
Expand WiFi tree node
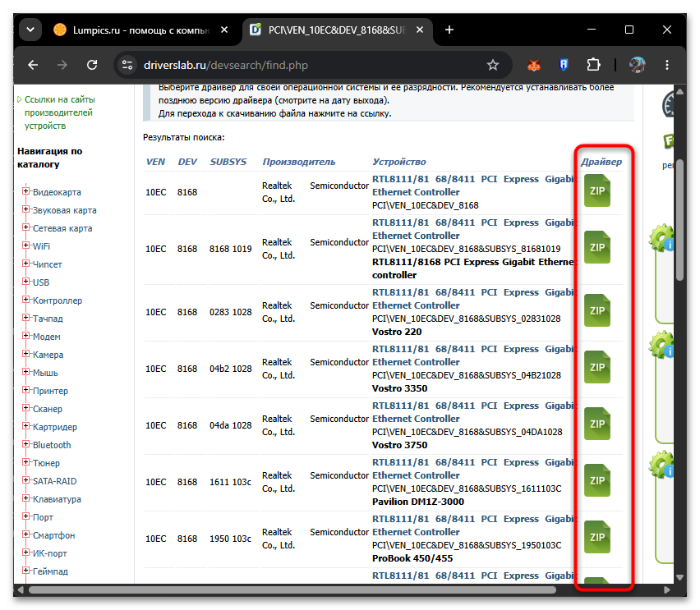pos(26,245)
